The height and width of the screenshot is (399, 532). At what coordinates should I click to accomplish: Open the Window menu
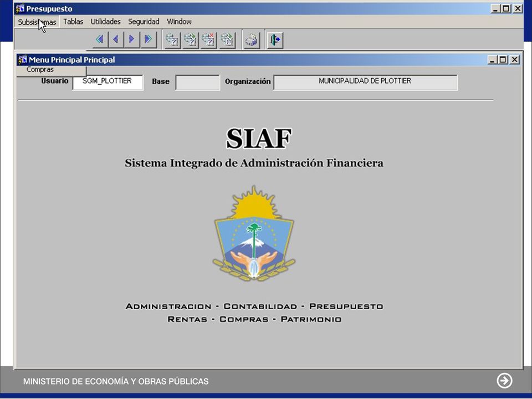point(179,22)
